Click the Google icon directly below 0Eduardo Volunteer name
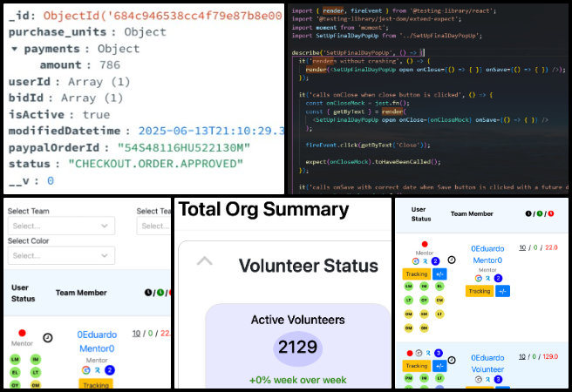This screenshot has height=392, width=572. (x=479, y=379)
